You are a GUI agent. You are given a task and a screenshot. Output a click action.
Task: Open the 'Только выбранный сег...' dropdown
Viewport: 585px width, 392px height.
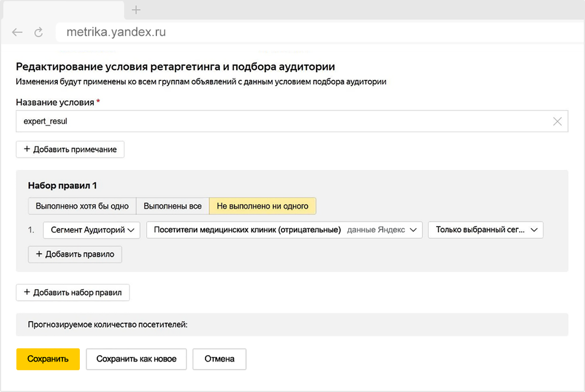(x=486, y=230)
